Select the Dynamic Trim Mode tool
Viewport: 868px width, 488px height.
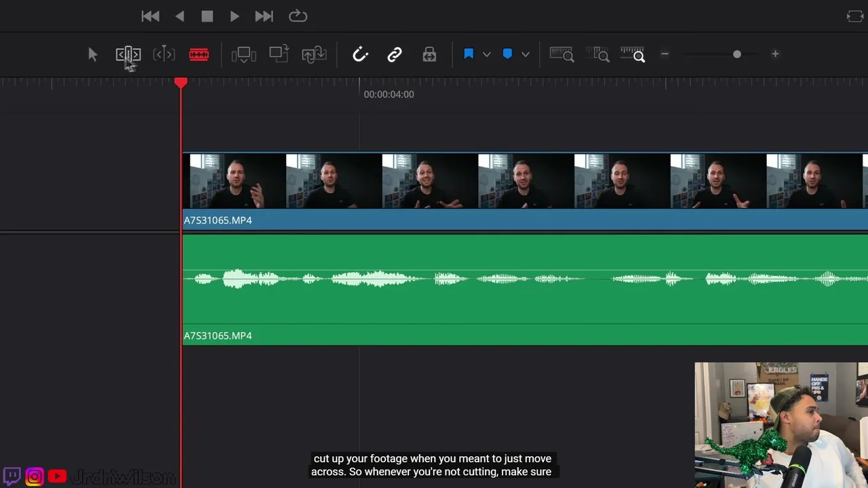pos(164,54)
